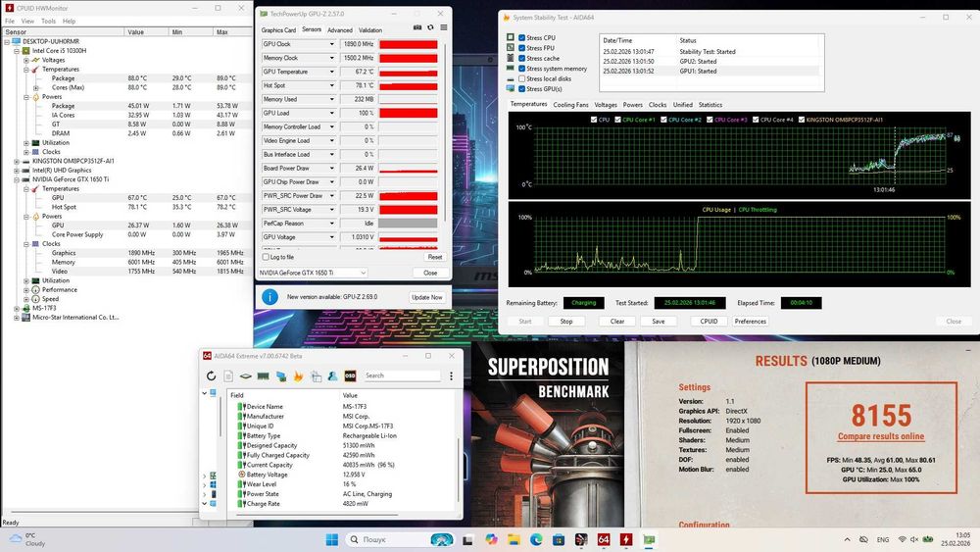Click the taskbar clock showing 13:05
Screen dimensions: 980x552
point(955,539)
